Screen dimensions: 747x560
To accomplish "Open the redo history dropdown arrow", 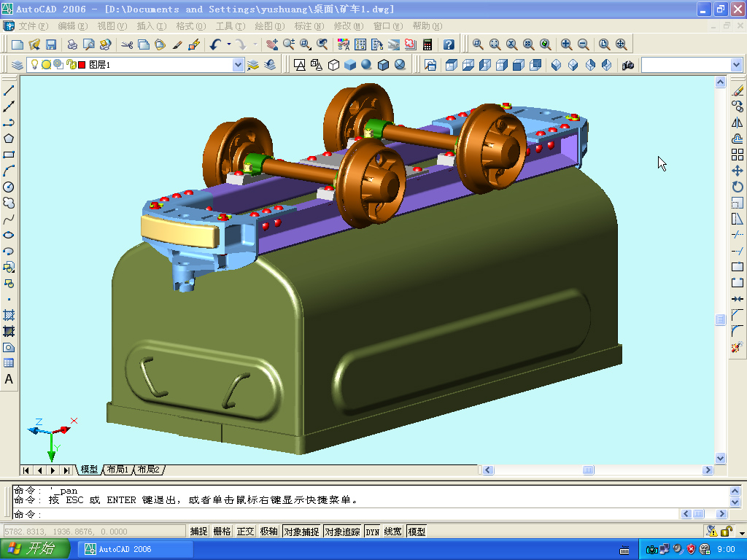I will (x=255, y=44).
